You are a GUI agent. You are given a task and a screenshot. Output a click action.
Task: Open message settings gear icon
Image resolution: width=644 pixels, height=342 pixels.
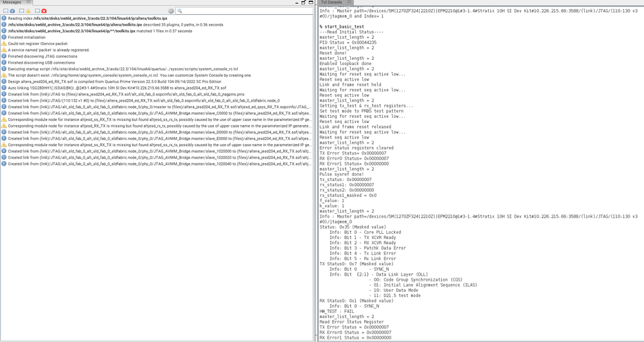click(171, 11)
